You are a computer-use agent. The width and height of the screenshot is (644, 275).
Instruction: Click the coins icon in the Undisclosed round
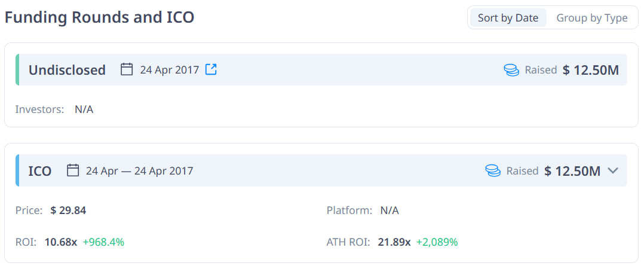pos(511,70)
